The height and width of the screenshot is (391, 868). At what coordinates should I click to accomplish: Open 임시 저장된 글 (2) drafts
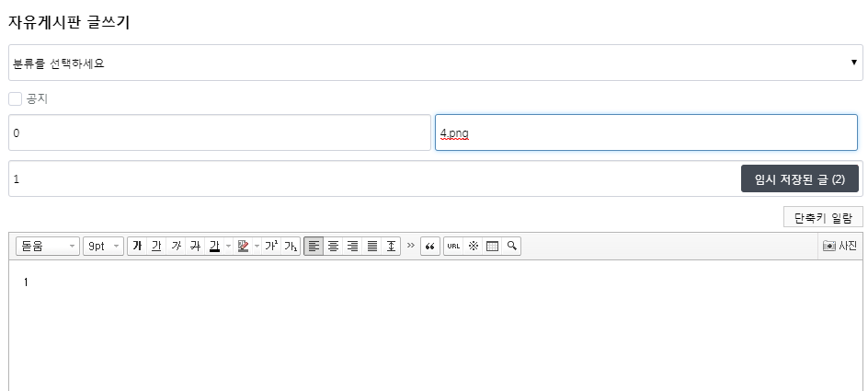click(800, 178)
